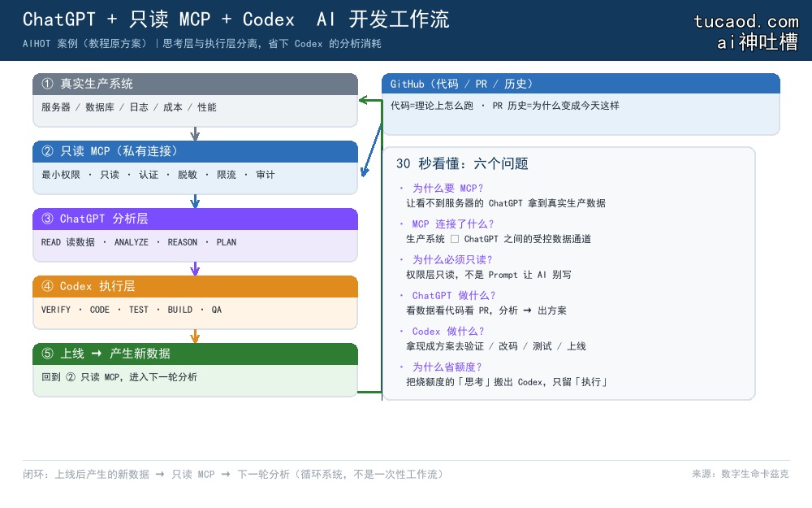Click the question 'MCP 连接了什么?'

point(452,224)
